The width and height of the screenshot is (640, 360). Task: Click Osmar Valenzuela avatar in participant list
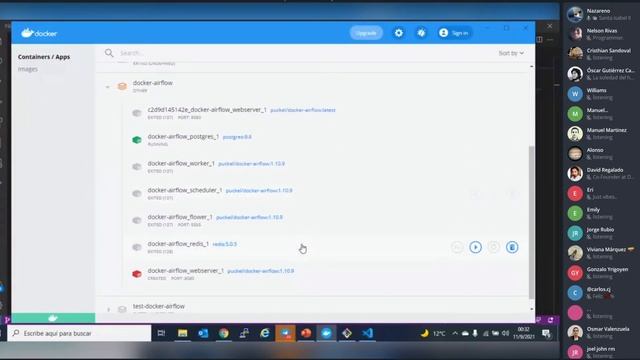(x=575, y=332)
